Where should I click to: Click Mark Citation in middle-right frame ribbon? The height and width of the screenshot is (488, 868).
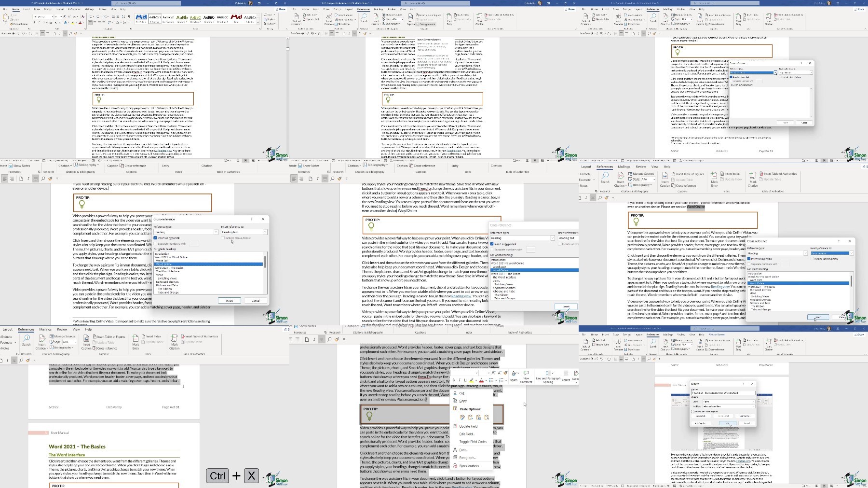(753, 180)
